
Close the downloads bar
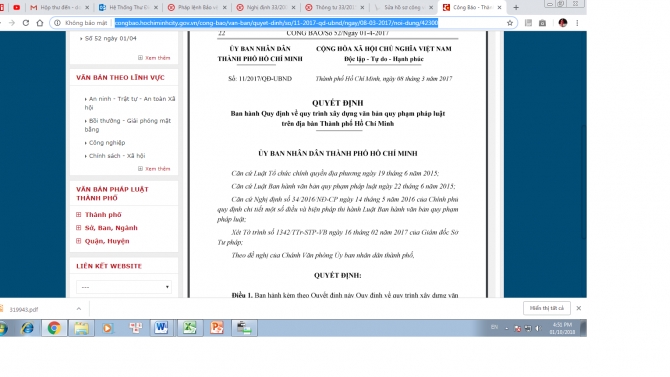[579, 308]
